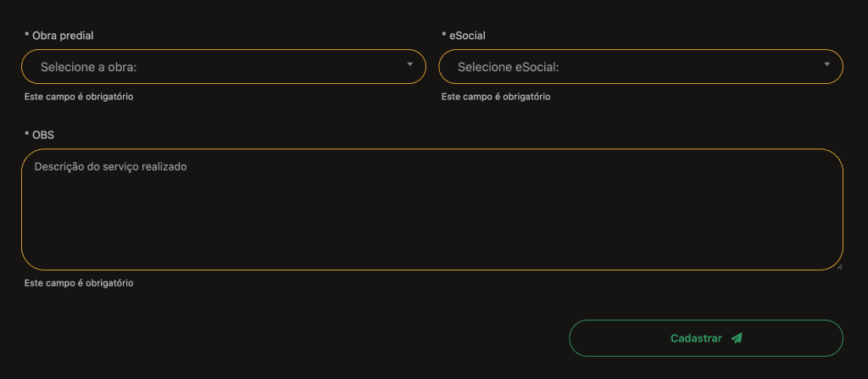Select the 'Selecione eSocial:' placeholder text
868x379 pixels.
[x=509, y=67]
